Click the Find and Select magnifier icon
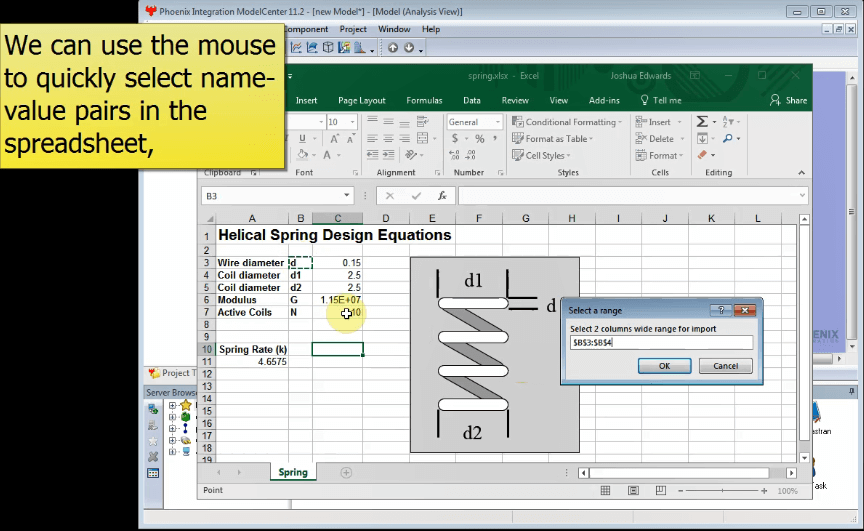 coord(728,139)
